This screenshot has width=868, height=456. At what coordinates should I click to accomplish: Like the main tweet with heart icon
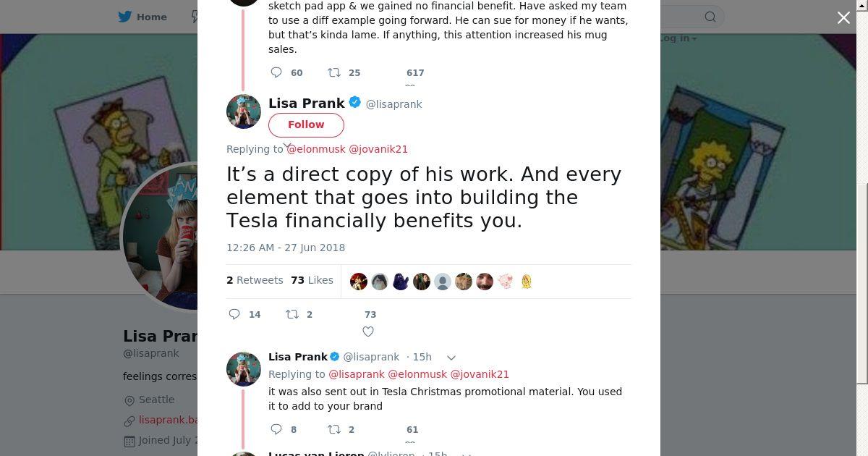pos(368,332)
